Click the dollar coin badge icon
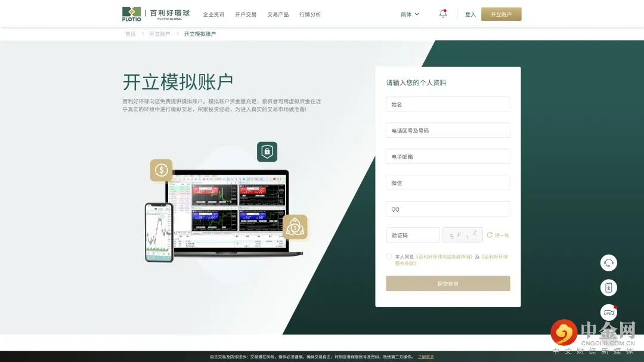The height and width of the screenshot is (362, 644). (x=161, y=170)
